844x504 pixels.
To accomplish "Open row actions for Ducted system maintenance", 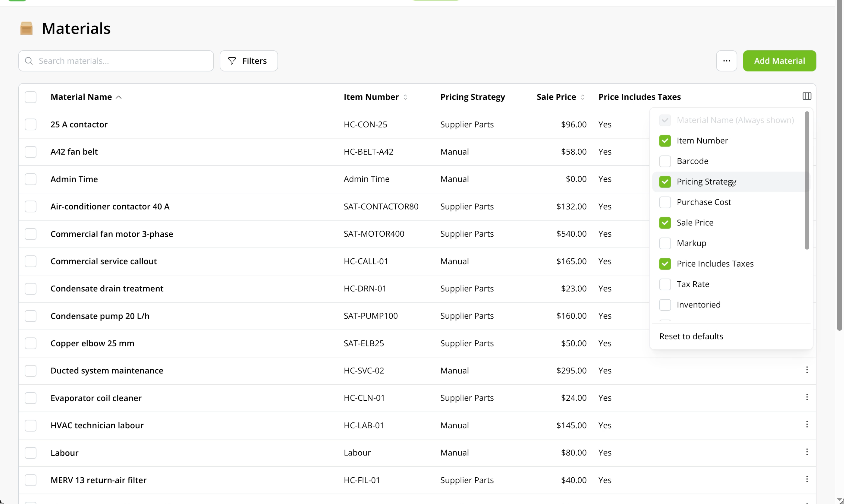I will click(807, 370).
